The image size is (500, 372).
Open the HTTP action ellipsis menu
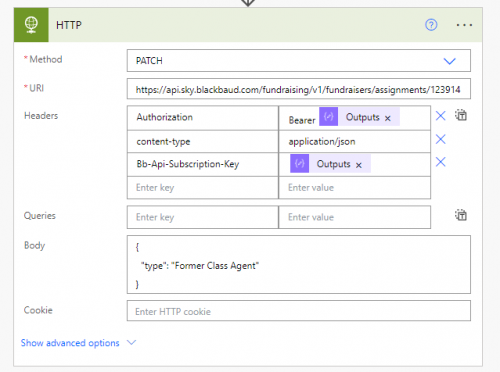pyautogui.click(x=464, y=25)
